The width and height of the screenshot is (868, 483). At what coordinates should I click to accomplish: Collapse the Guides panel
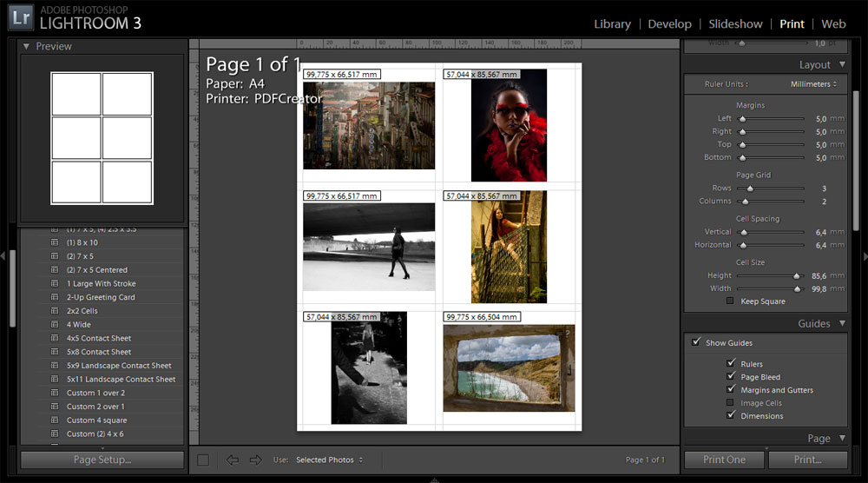[x=842, y=323]
